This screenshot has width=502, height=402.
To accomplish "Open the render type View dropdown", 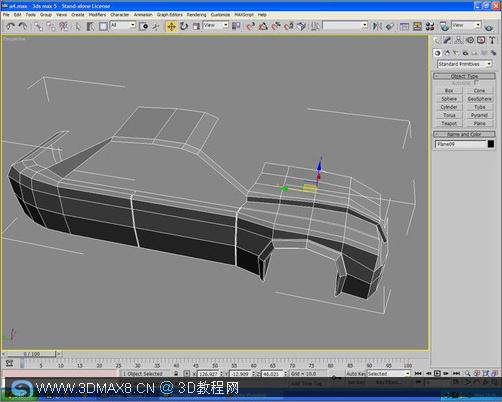I will coord(466,25).
